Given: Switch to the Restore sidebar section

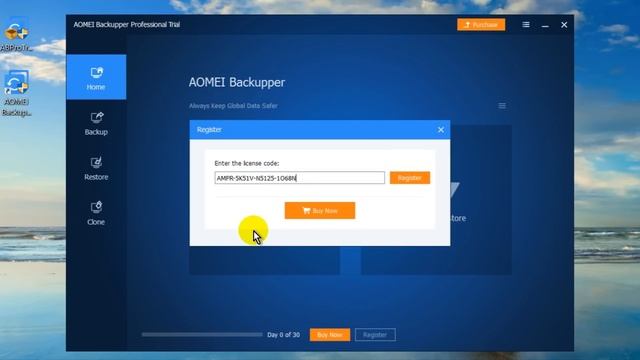Looking at the screenshot, I should (96, 169).
